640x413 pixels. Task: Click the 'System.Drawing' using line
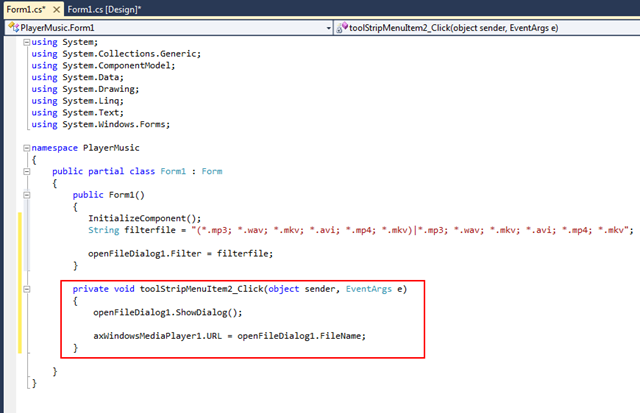click(x=85, y=89)
